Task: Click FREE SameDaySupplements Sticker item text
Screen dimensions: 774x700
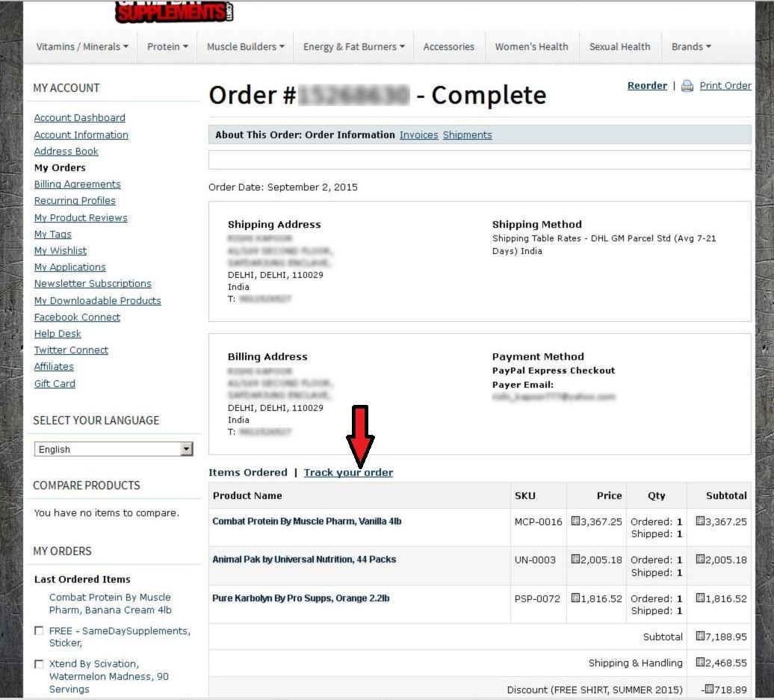Action: click(120, 636)
